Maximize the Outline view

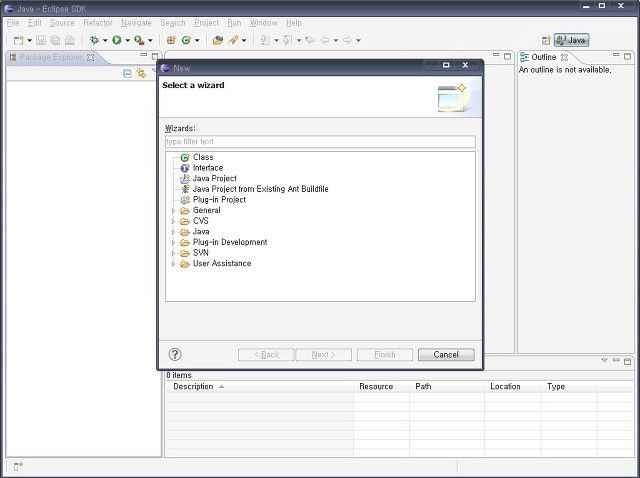(627, 56)
